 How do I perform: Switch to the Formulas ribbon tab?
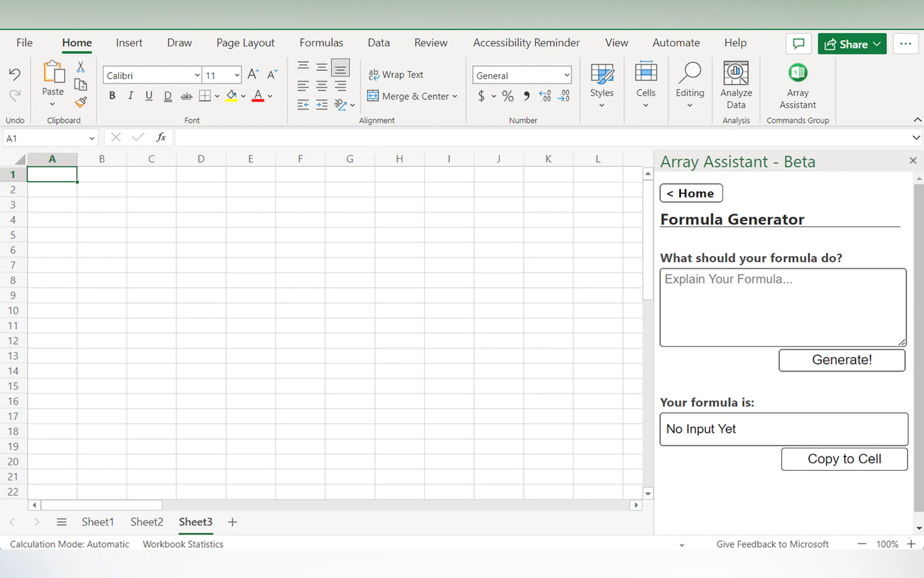point(321,43)
